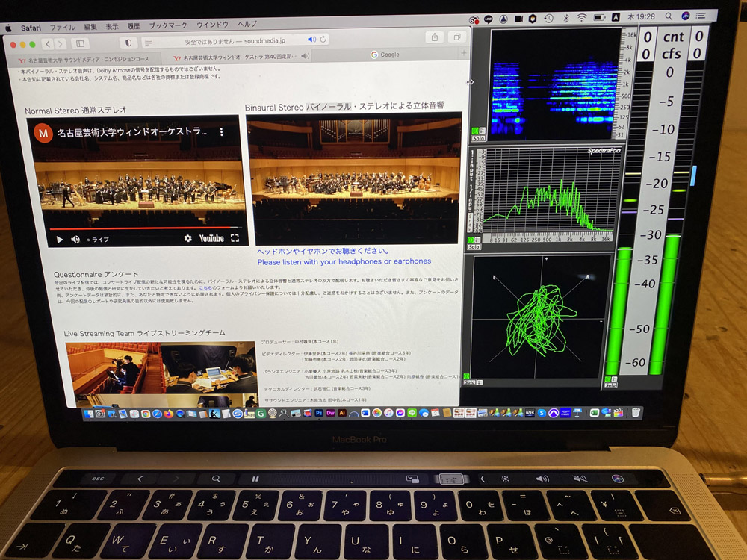Reload the page in Safari
The image size is (747, 560).
pyautogui.click(x=323, y=39)
